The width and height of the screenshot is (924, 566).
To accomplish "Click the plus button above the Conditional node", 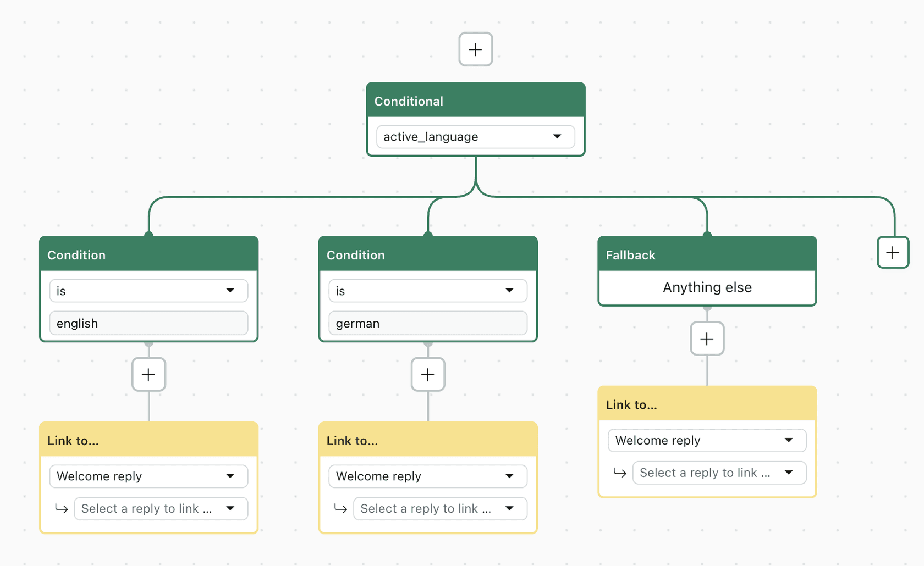I will click(x=475, y=49).
